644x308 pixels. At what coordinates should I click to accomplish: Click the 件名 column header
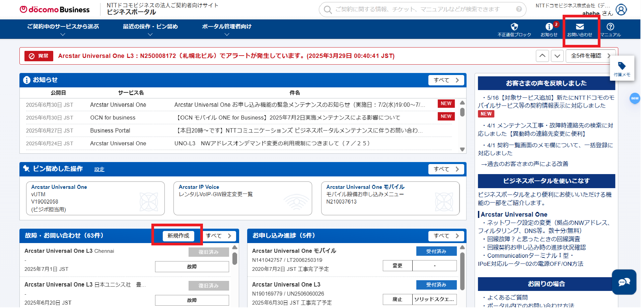click(x=295, y=93)
